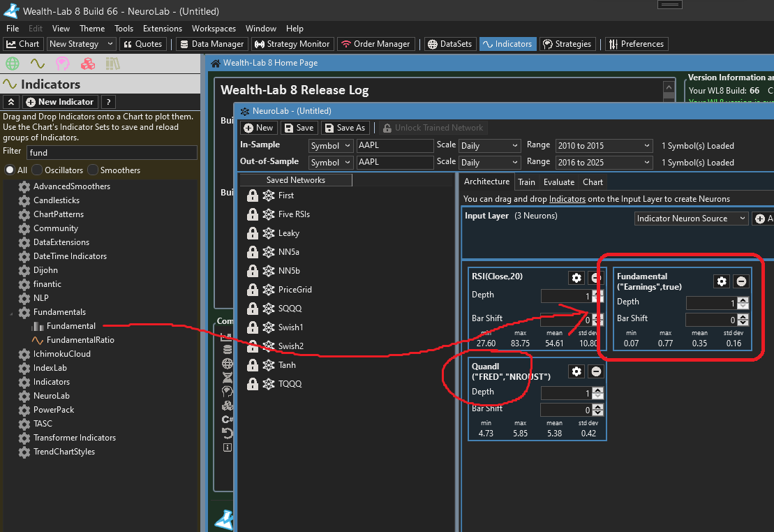The height and width of the screenshot is (532, 774).
Task: Click the Out-of-Sample AAPL symbol field
Action: tap(394, 163)
